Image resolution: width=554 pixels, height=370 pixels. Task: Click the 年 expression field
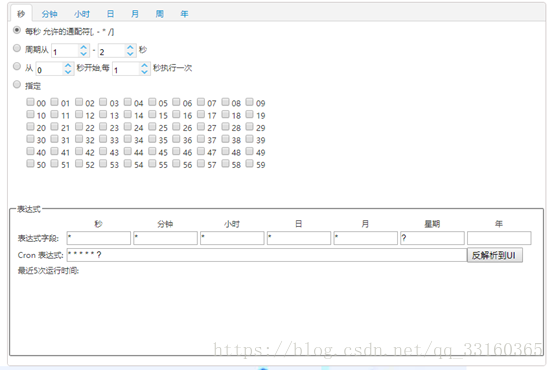[499, 238]
